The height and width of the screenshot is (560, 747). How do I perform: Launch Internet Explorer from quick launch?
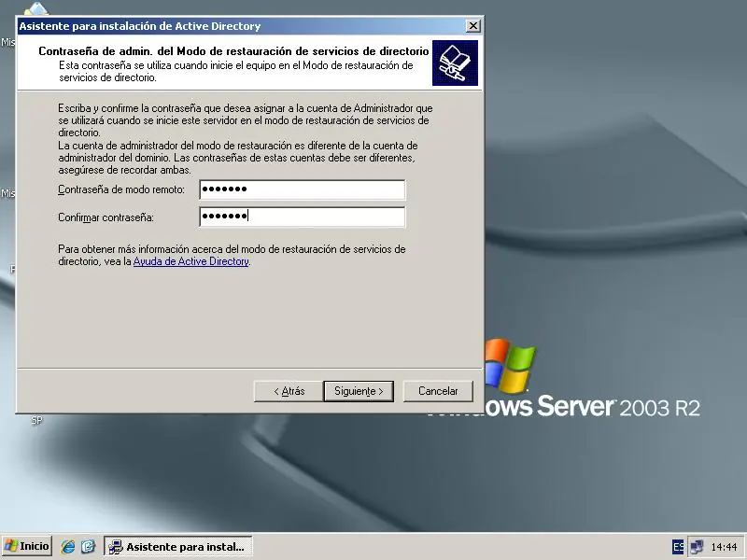pos(67,546)
